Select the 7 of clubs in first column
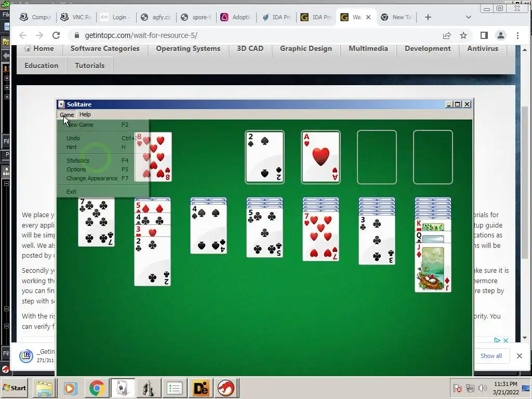This screenshot has width=532, height=399. pyautogui.click(x=96, y=222)
